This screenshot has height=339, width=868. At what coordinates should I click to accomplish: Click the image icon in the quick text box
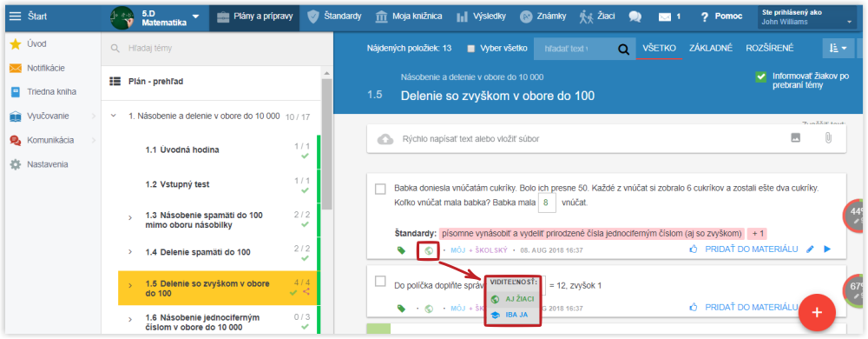(795, 138)
